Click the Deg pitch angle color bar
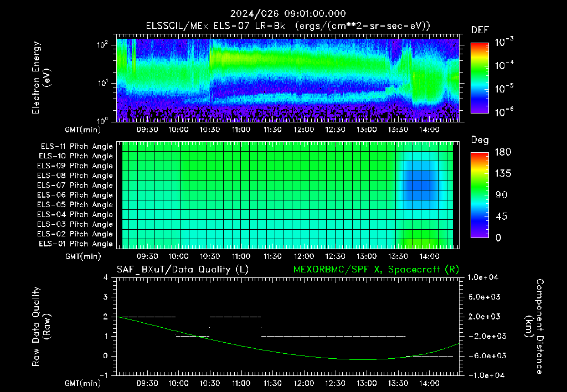Screen dimensions: 567x392 480,195
